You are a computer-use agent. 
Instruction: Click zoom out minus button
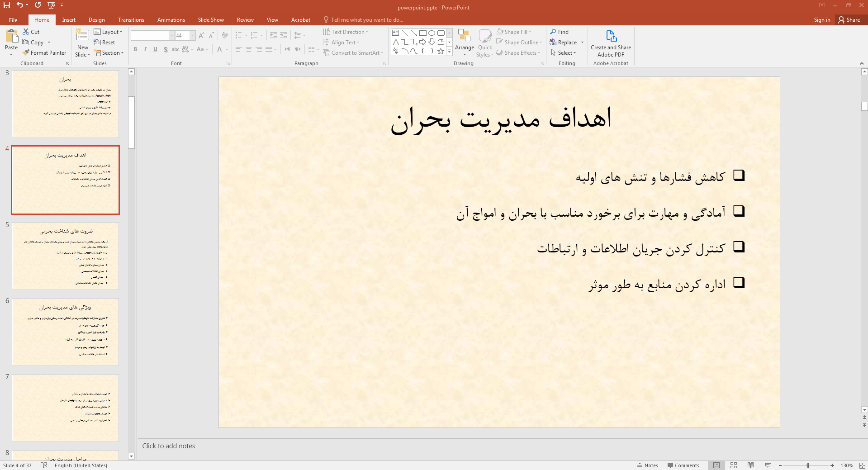pos(780,465)
